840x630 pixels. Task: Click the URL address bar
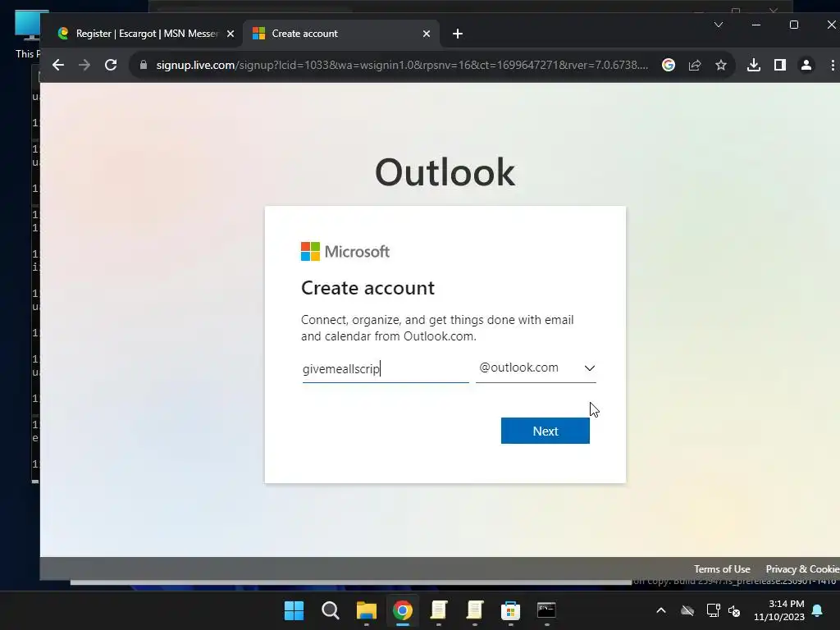402,65
